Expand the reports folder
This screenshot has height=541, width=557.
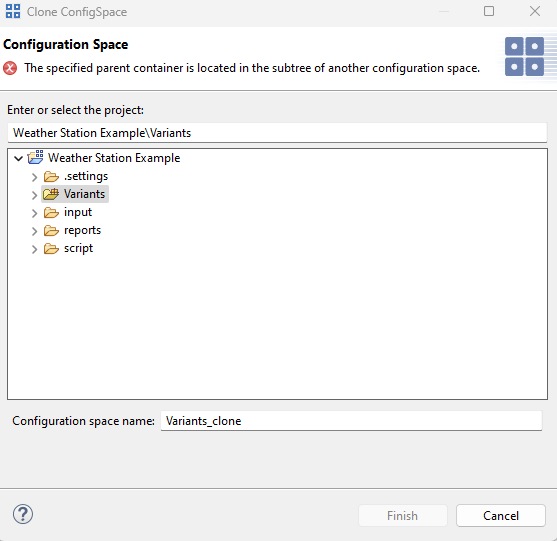pos(34,231)
